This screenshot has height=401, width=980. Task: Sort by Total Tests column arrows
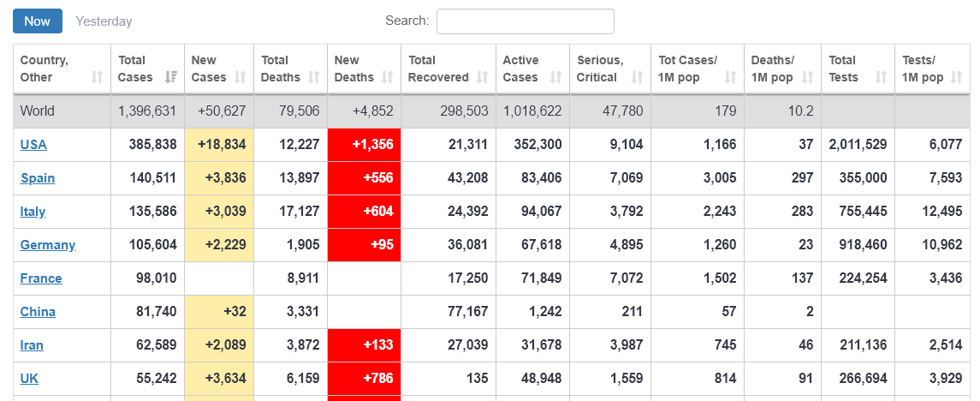click(x=882, y=78)
